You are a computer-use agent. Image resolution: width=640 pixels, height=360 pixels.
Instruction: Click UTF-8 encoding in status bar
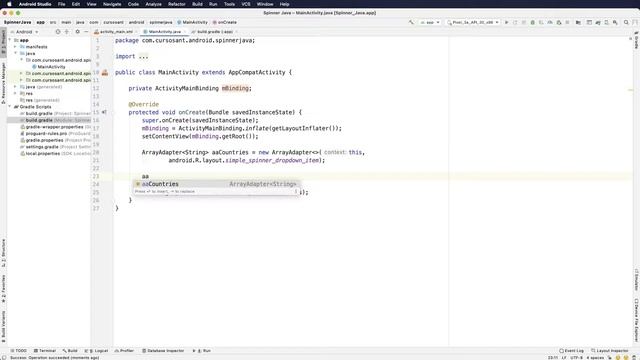click(576, 358)
